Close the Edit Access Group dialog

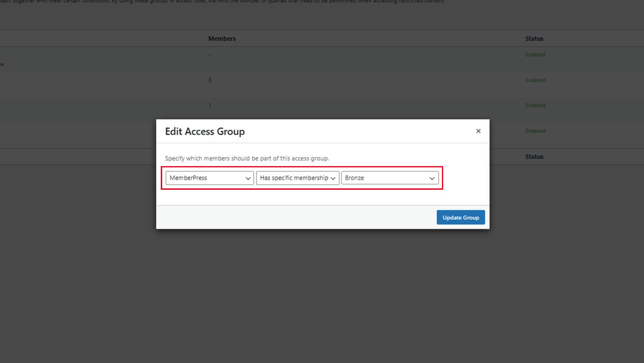click(x=478, y=131)
